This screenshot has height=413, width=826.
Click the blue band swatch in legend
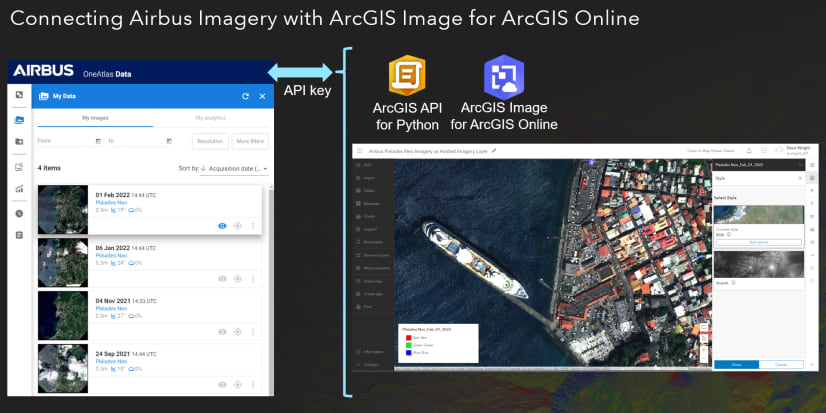pos(408,352)
